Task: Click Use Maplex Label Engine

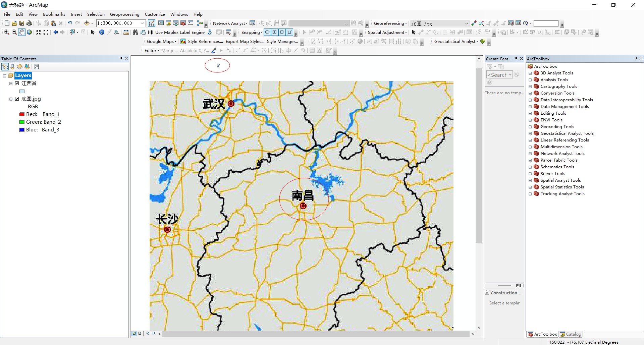Action: click(x=180, y=33)
